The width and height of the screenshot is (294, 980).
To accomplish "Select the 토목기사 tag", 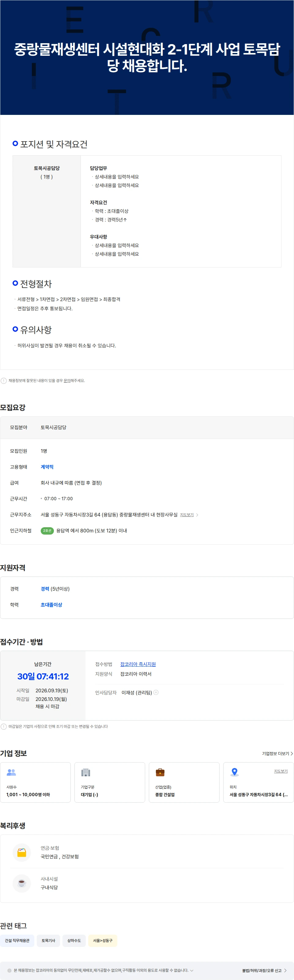I will (48, 940).
